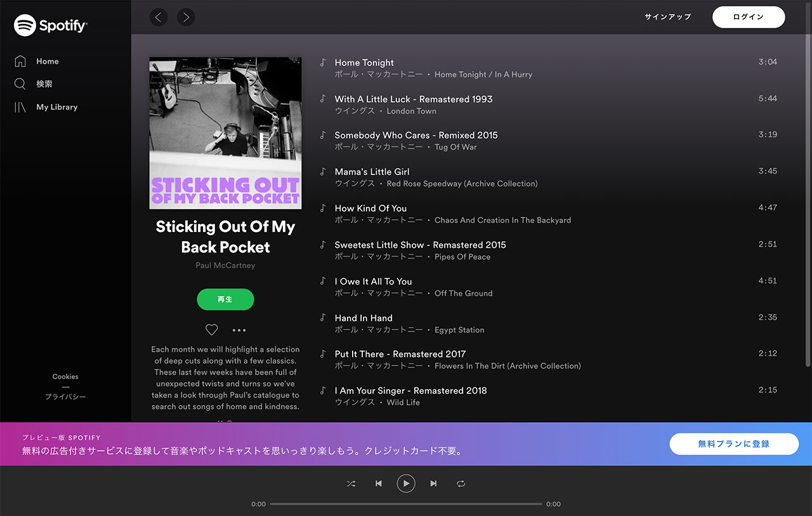
Task: Open the Off The Ground album link
Action: 464,293
